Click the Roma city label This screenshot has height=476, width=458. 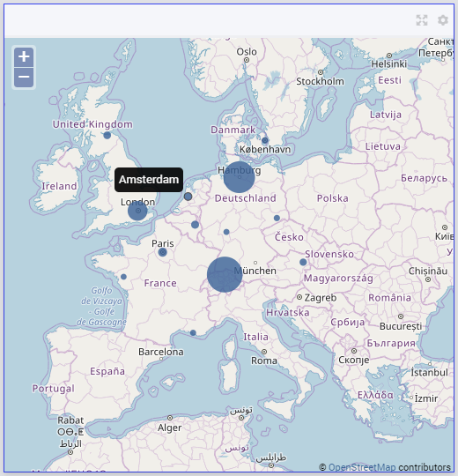(264, 361)
